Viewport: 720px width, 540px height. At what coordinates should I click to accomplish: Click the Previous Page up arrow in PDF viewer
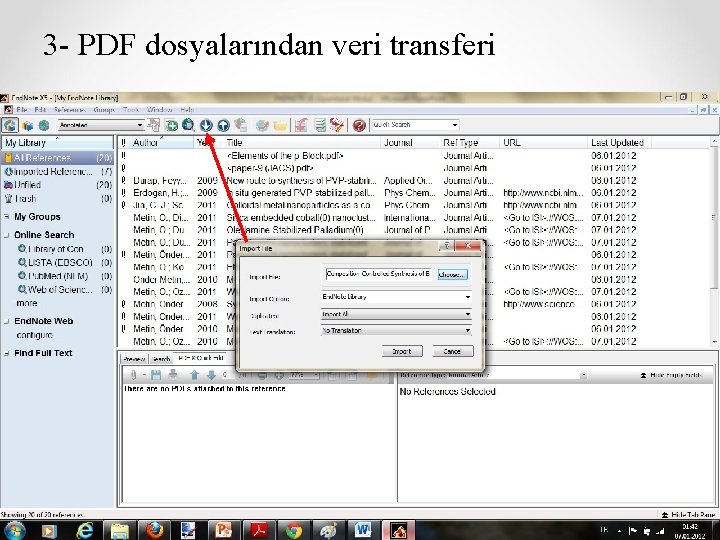point(194,375)
